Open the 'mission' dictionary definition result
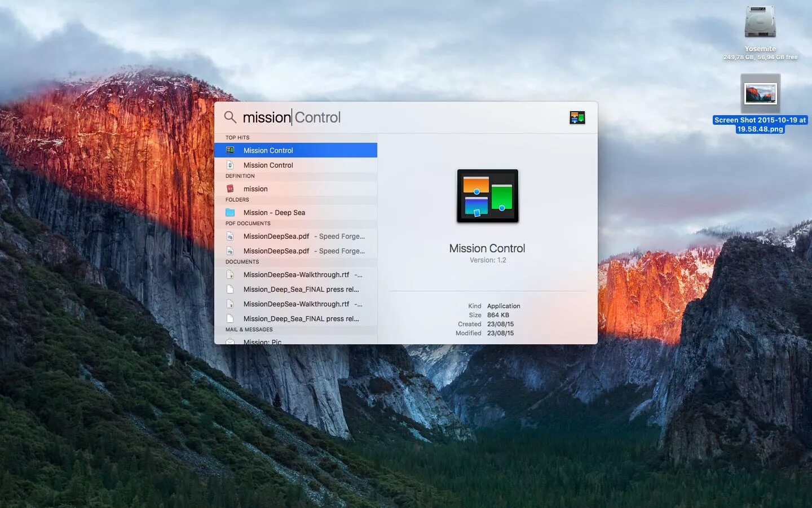The image size is (812, 508). [x=295, y=189]
